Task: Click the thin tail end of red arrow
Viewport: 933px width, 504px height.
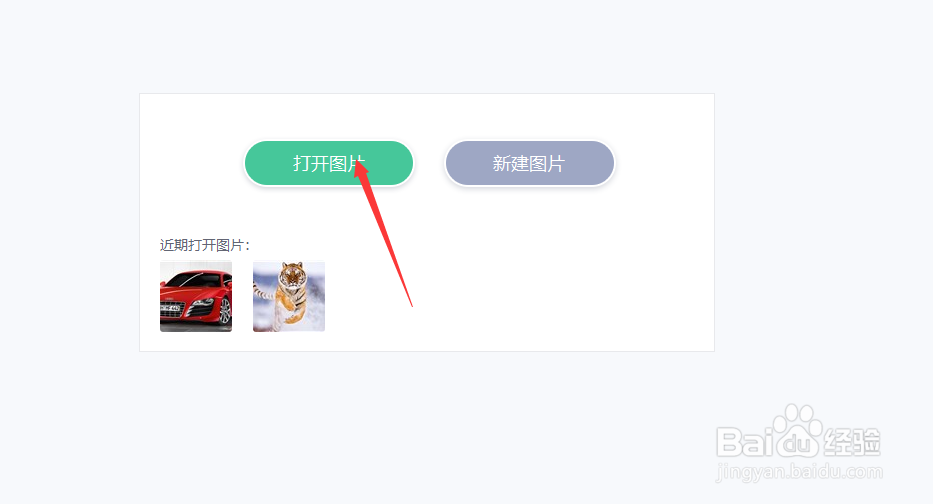Action: [x=411, y=305]
